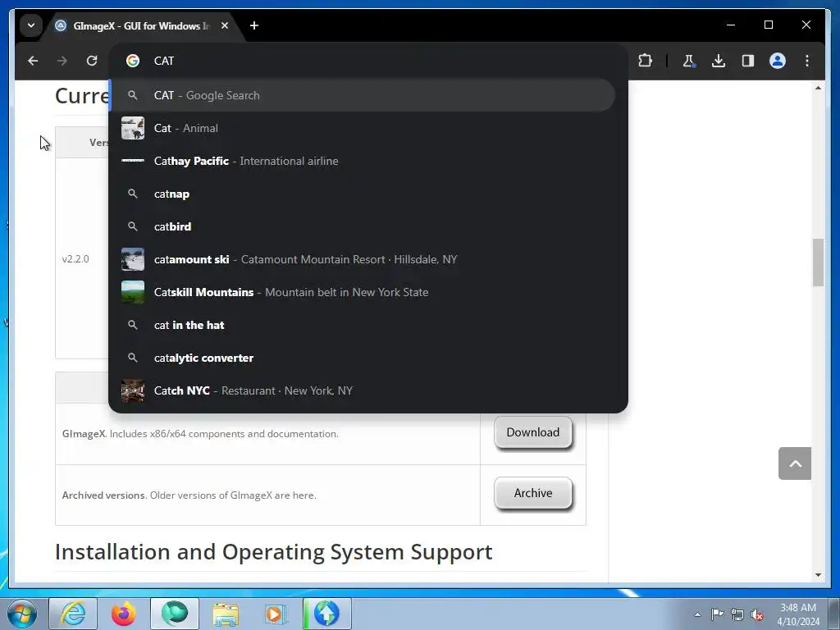The height and width of the screenshot is (630, 840).
Task: Show hidden system tray icons
Action: click(697, 614)
